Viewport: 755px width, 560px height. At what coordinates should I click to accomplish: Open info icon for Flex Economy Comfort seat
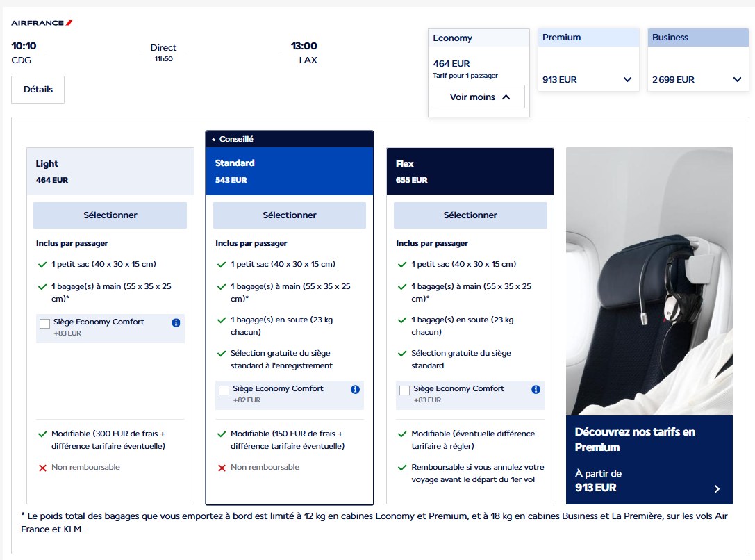(x=536, y=390)
